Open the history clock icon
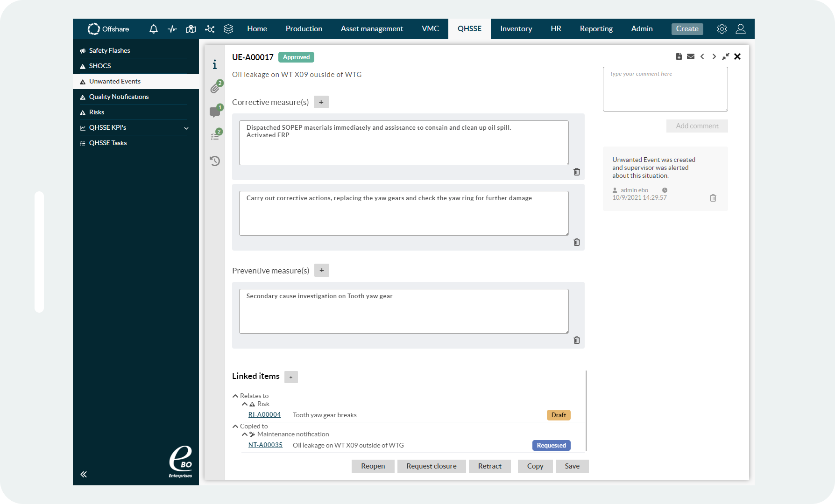Viewport: 835px width, 504px height. [x=215, y=161]
